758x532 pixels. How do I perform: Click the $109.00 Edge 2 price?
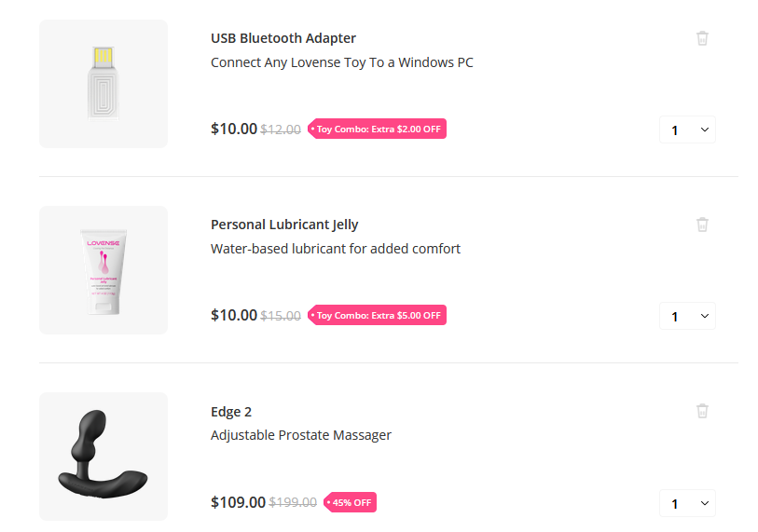coord(238,502)
